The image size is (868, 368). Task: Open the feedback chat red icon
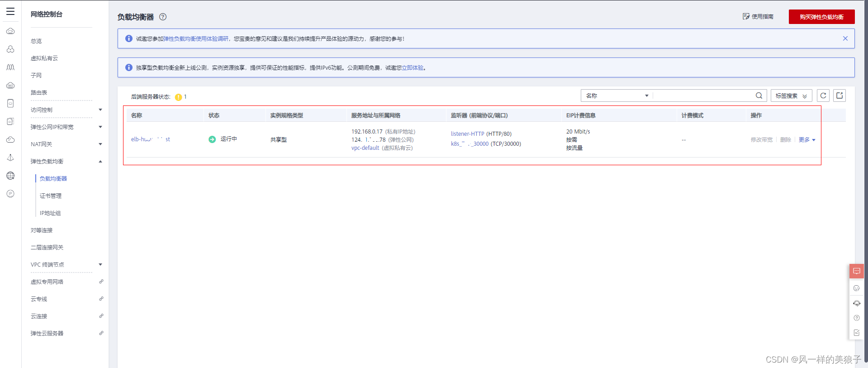(857, 271)
